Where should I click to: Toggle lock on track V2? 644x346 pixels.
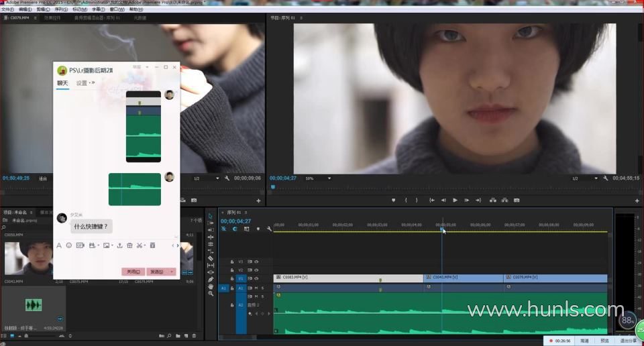(x=232, y=270)
